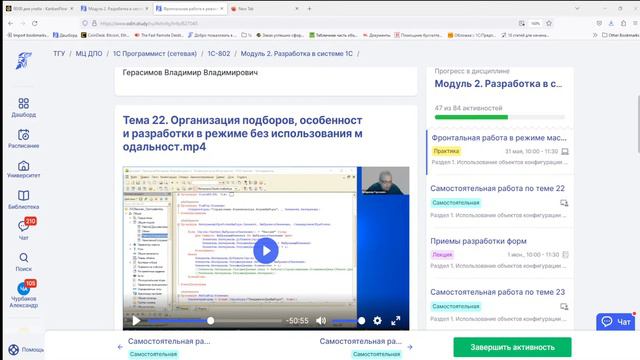Switch to second browser tab Модуль 2
640x360 pixels.
click(115, 9)
